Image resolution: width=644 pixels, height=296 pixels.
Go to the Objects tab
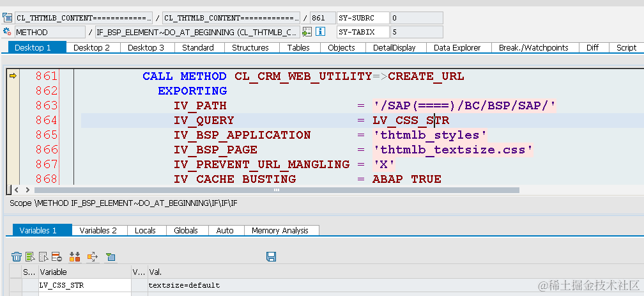(341, 48)
